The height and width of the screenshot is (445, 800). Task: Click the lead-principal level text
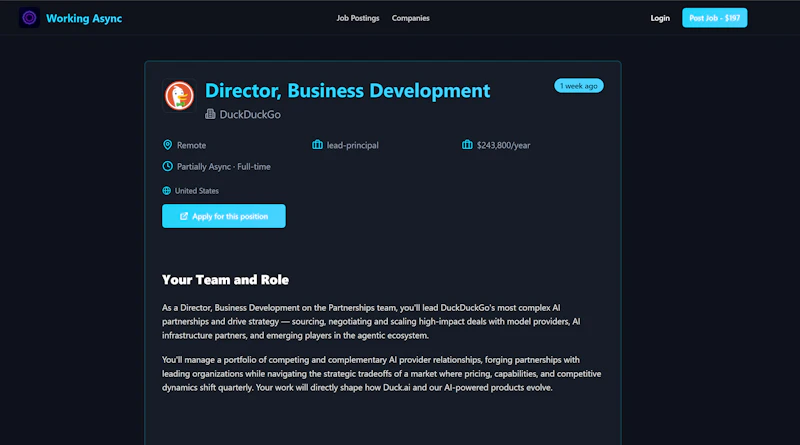[x=353, y=145]
